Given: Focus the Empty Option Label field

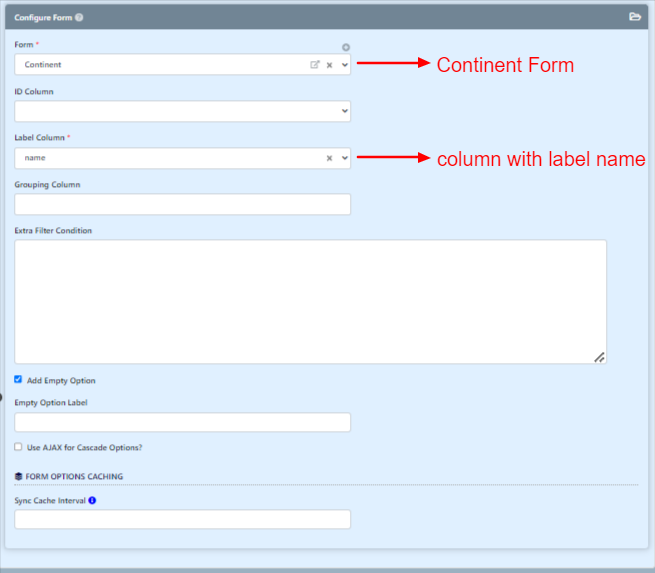Looking at the screenshot, I should [x=183, y=422].
